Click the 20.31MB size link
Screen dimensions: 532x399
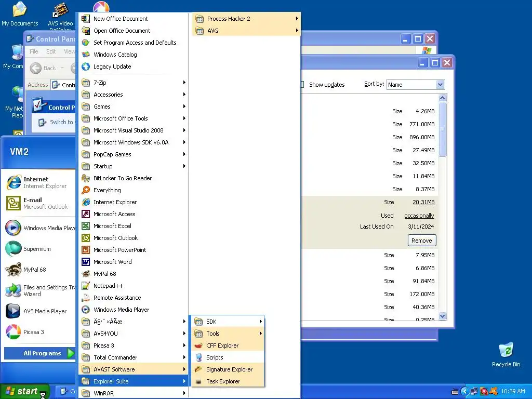pyautogui.click(x=423, y=202)
